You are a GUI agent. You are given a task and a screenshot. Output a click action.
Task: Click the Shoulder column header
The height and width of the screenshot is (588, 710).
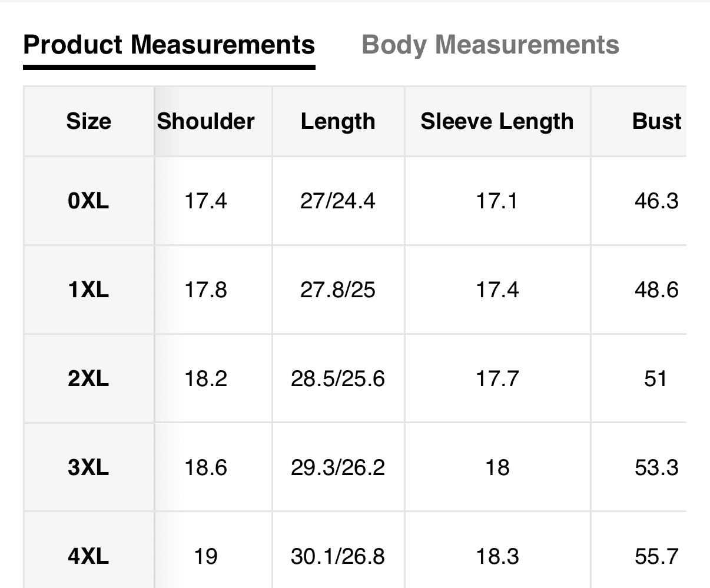point(205,121)
